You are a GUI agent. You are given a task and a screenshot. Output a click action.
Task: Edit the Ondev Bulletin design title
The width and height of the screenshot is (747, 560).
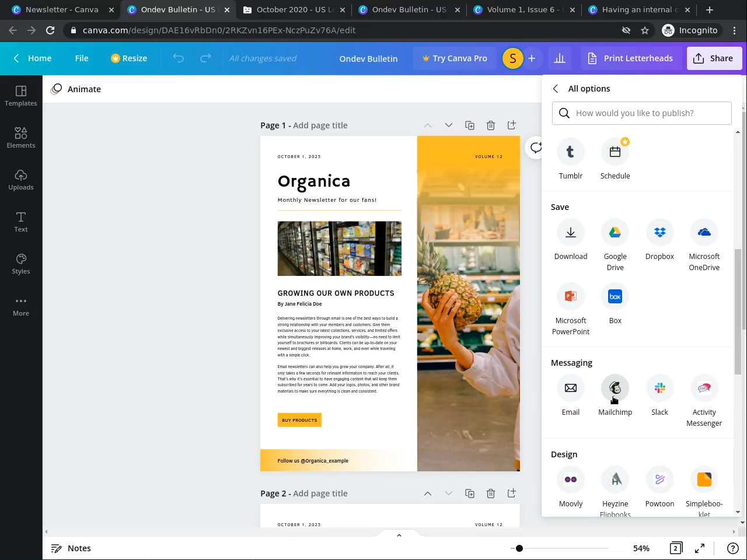coord(368,58)
